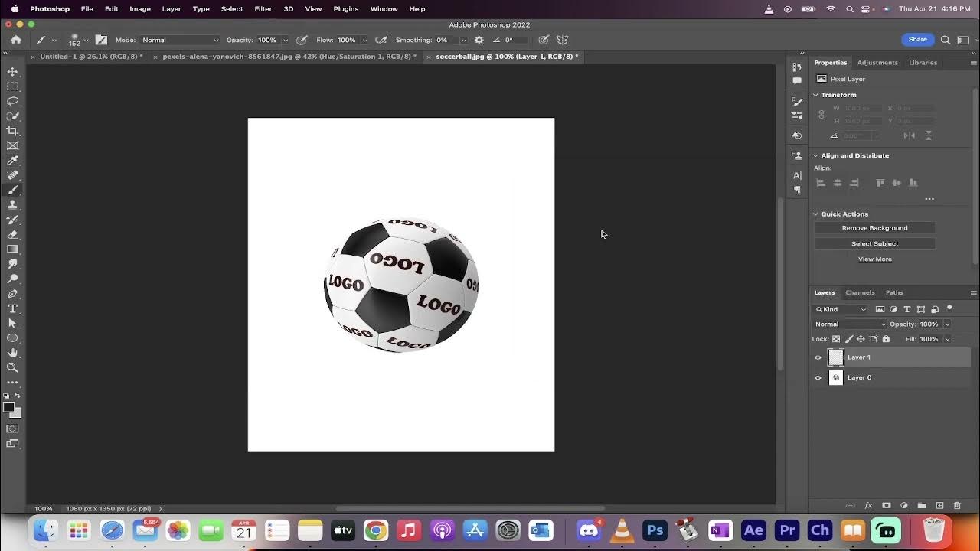Select the Horizontal Type tool
The width and height of the screenshot is (980, 551).
pos(12,308)
